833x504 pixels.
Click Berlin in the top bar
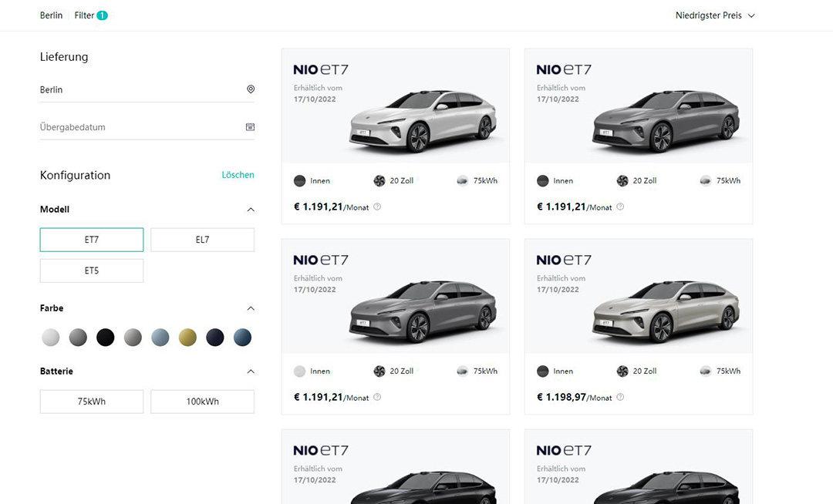click(x=51, y=15)
